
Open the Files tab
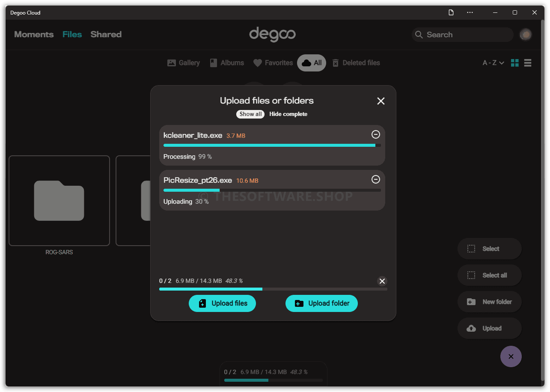tap(72, 35)
